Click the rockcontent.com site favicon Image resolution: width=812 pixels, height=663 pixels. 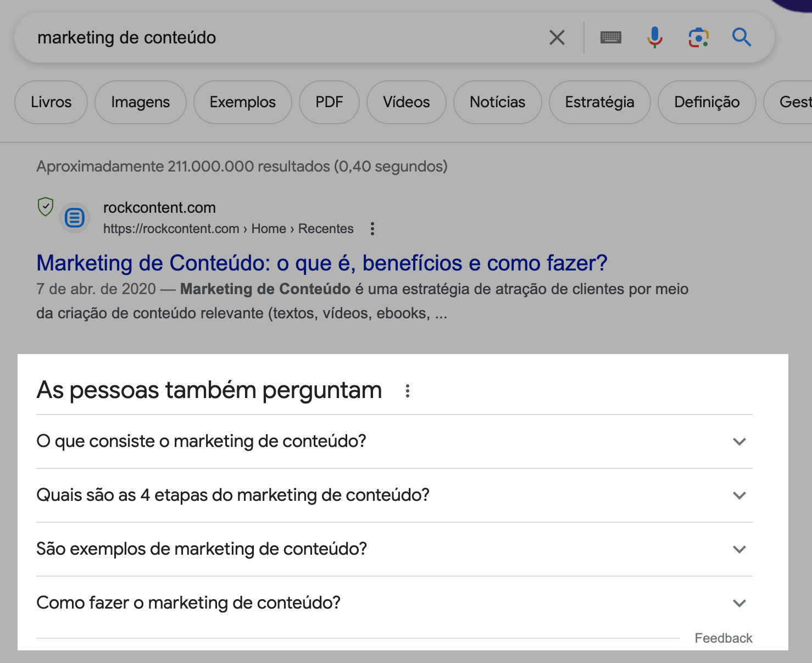tap(75, 218)
